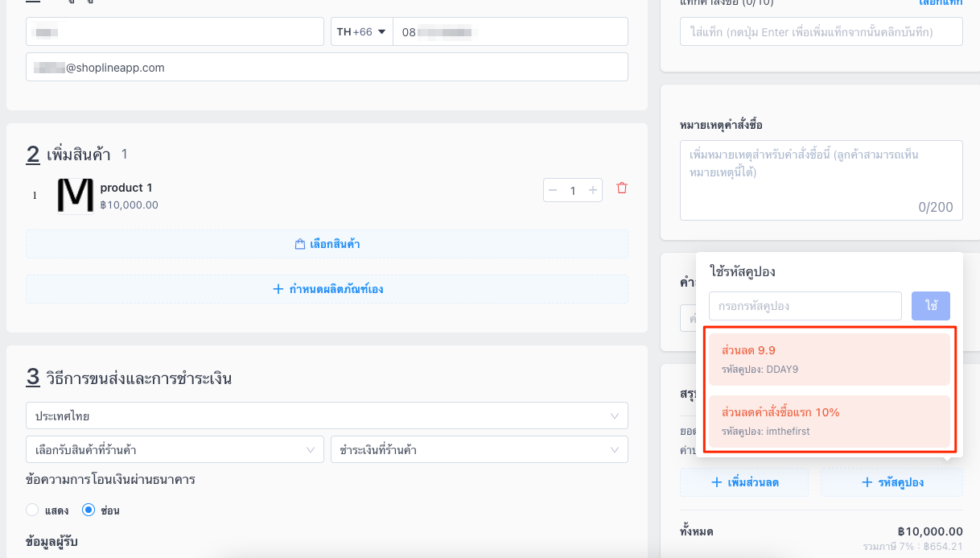Click the order remarks text area
The width and height of the screenshot is (980, 558).
pos(821,180)
